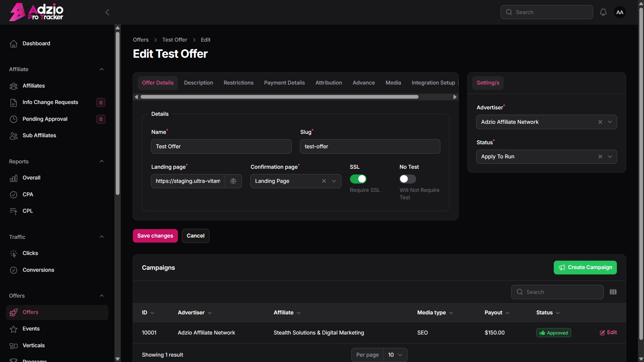The width and height of the screenshot is (644, 362).
Task: Focus the offer Name field
Action: 221,147
